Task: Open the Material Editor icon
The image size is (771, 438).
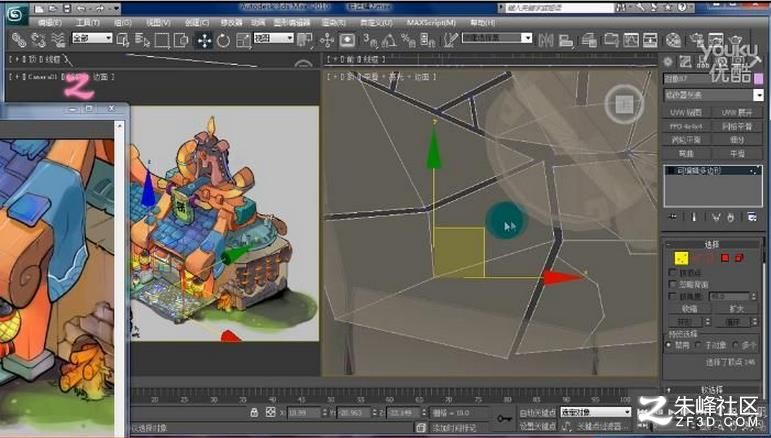Action: click(x=673, y=40)
